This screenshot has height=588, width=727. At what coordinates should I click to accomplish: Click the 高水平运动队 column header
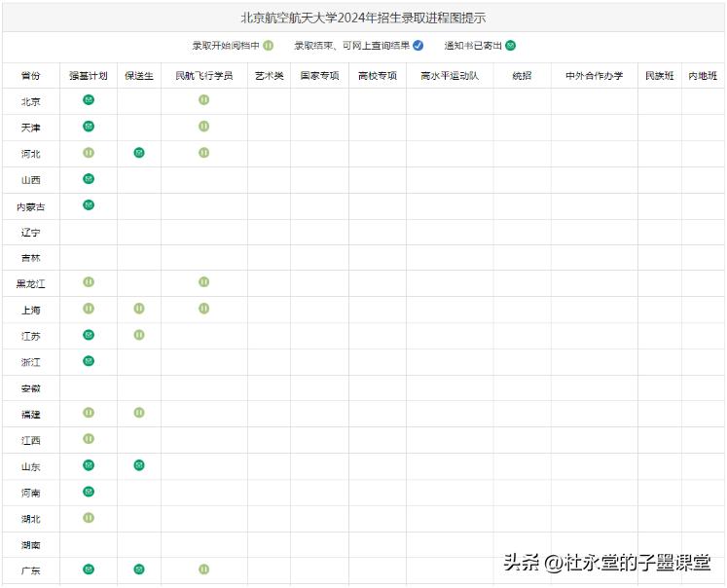coord(450,76)
